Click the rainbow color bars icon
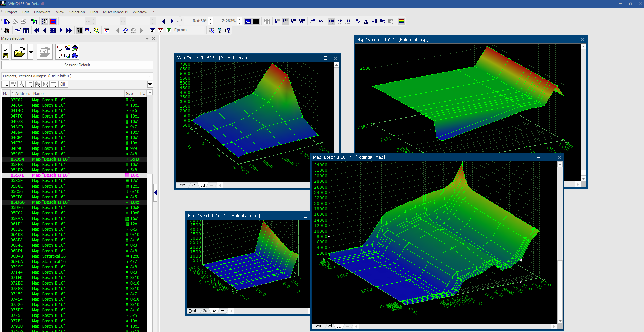Viewport: 644px width, 332px height. pos(401,21)
